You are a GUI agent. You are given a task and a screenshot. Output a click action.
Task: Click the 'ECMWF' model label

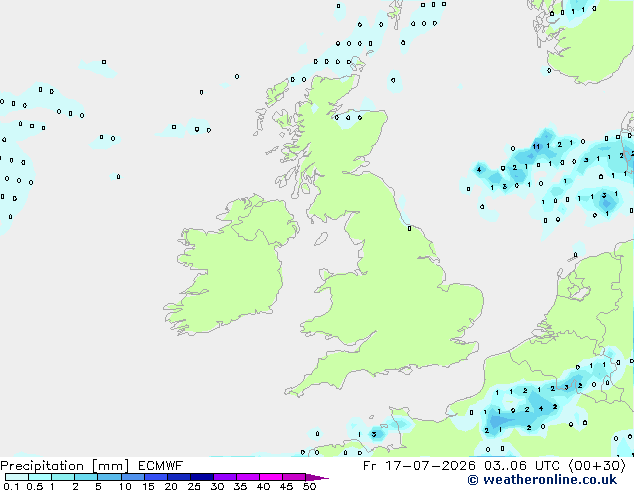coord(161,466)
